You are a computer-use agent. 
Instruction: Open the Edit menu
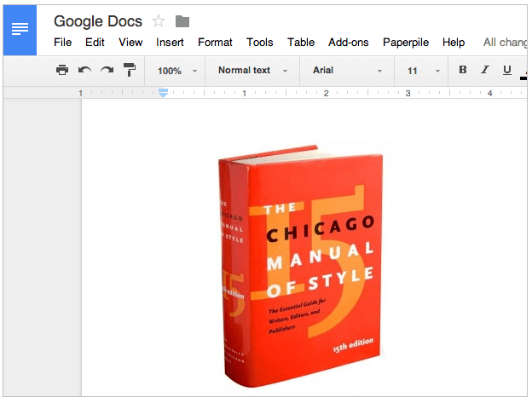pos(95,43)
